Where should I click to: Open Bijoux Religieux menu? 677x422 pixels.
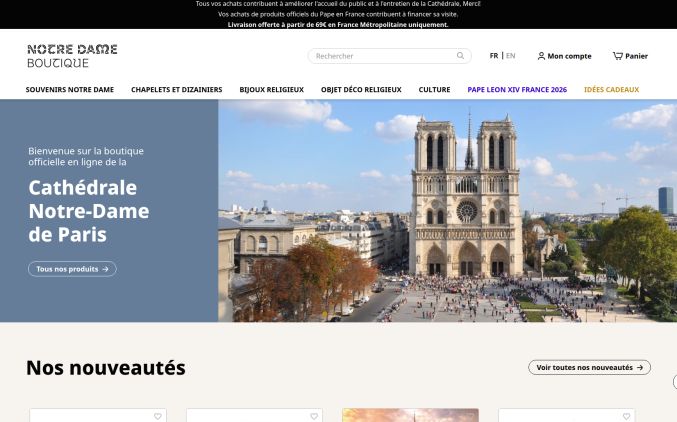pyautogui.click(x=272, y=89)
